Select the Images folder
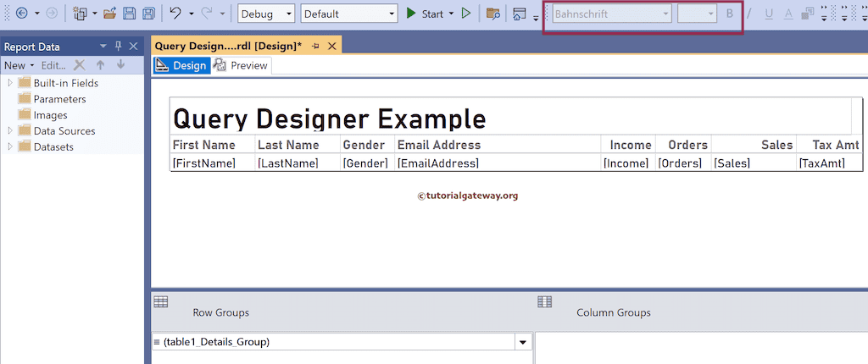Viewport: 868px width, 364px height. 43,115
